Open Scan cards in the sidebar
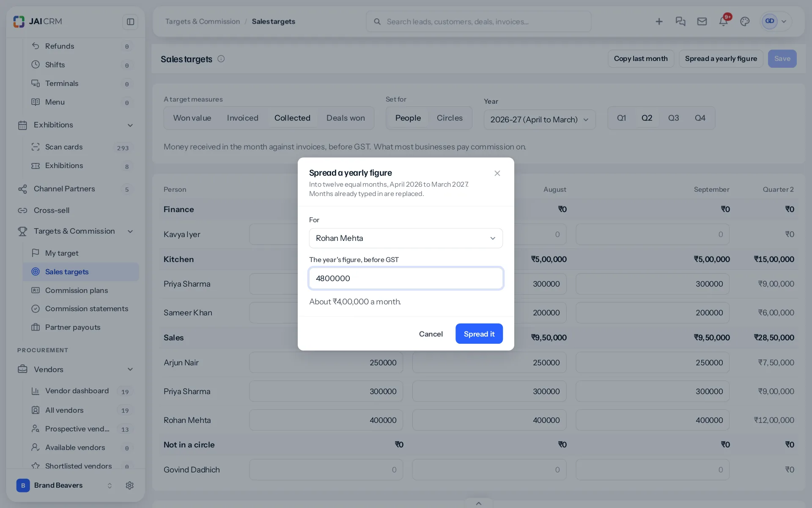Screen dimensions: 812x508 (x=81, y=147)
